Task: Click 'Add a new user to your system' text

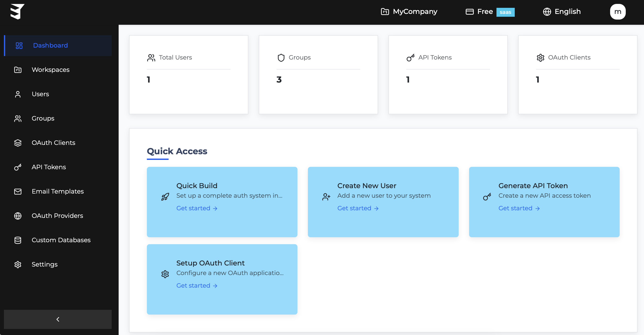Action: tap(384, 196)
